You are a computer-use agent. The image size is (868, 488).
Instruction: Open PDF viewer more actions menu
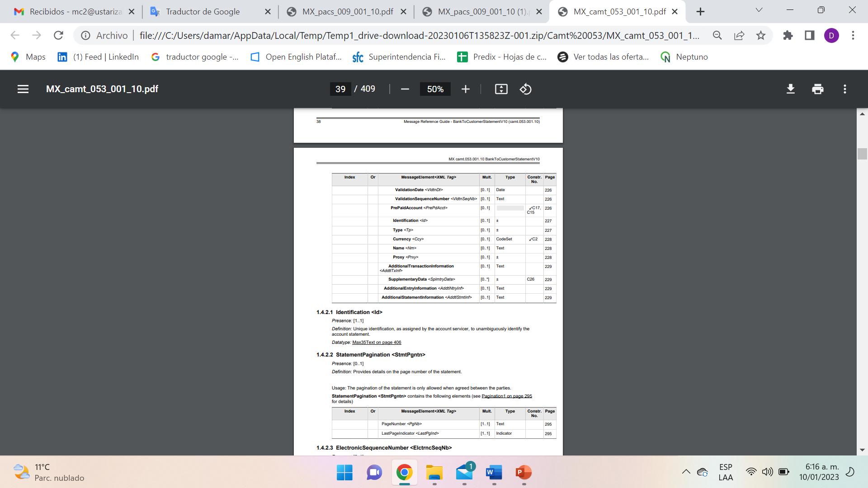tap(844, 89)
